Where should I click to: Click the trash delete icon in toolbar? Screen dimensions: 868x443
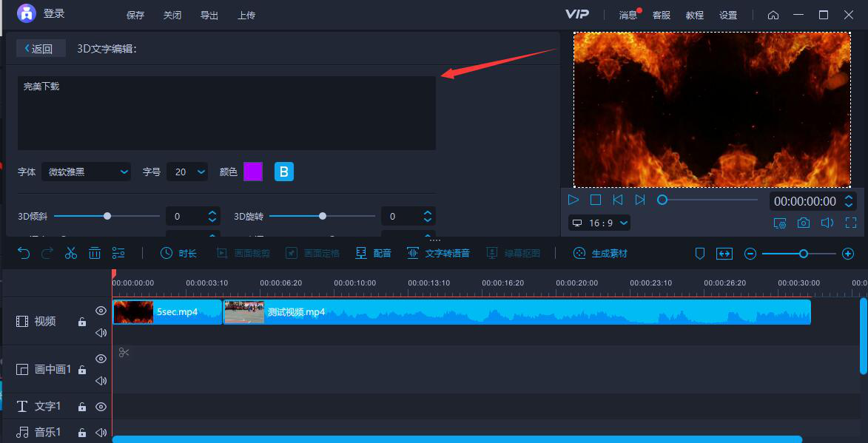pos(95,253)
